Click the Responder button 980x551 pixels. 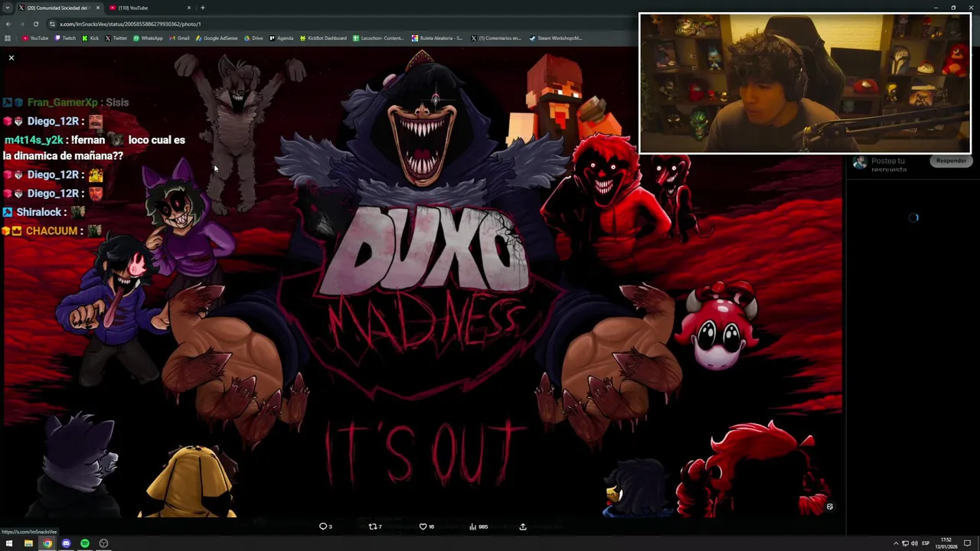(x=951, y=161)
